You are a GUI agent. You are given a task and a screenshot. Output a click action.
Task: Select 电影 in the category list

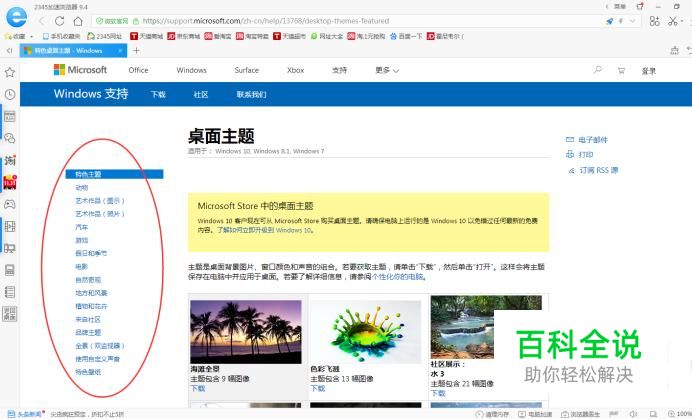(82, 267)
